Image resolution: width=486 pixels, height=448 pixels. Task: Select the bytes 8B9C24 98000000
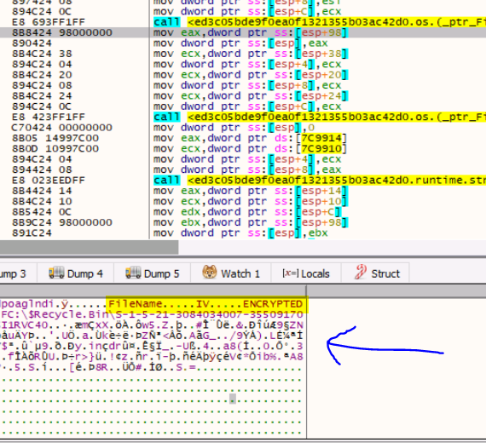tap(61, 222)
